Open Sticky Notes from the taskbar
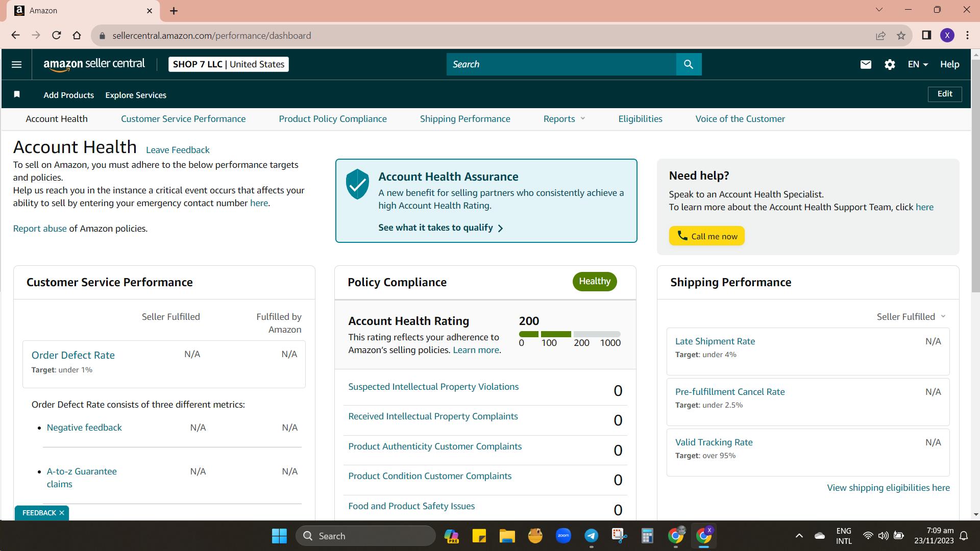Image resolution: width=980 pixels, height=551 pixels. click(479, 536)
